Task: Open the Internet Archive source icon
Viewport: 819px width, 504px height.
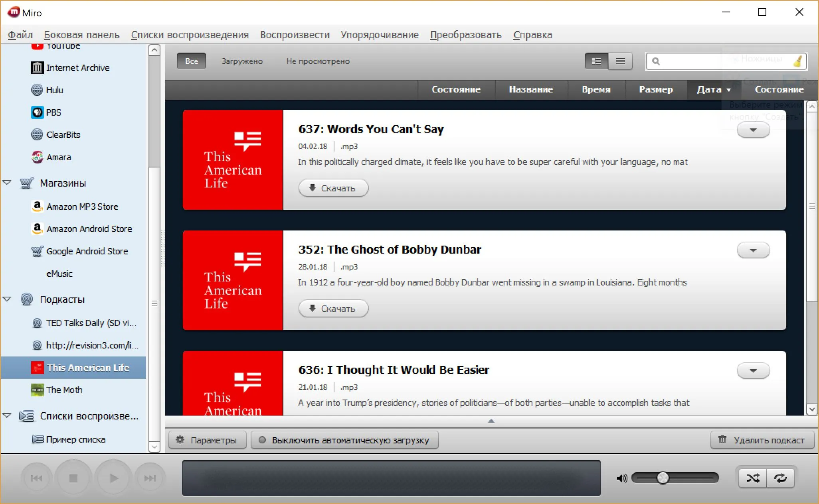Action: pos(37,68)
